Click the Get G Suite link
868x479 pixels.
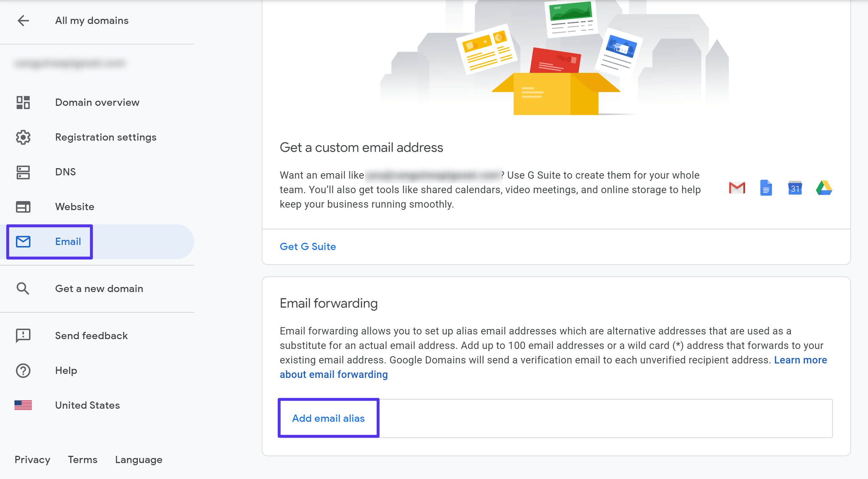pyautogui.click(x=308, y=247)
